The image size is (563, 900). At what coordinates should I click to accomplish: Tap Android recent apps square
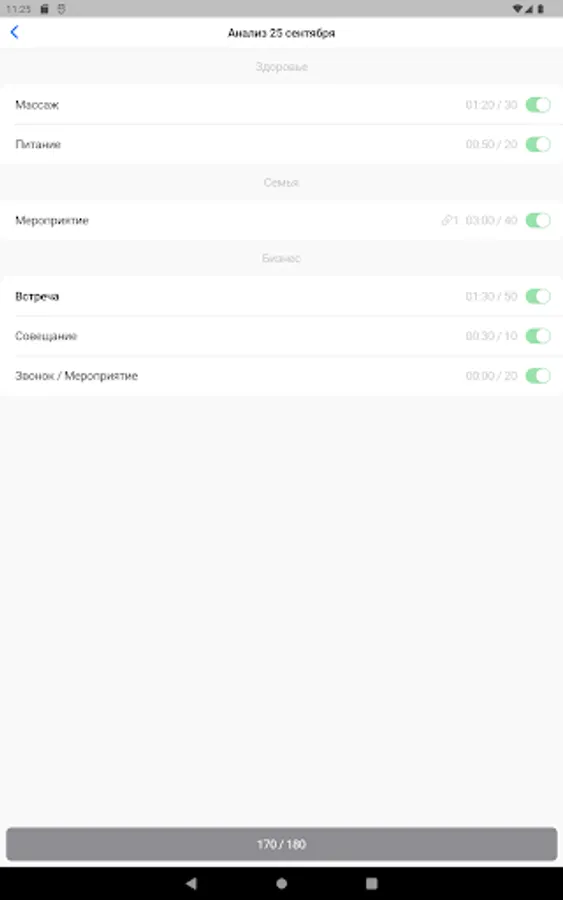(x=372, y=883)
